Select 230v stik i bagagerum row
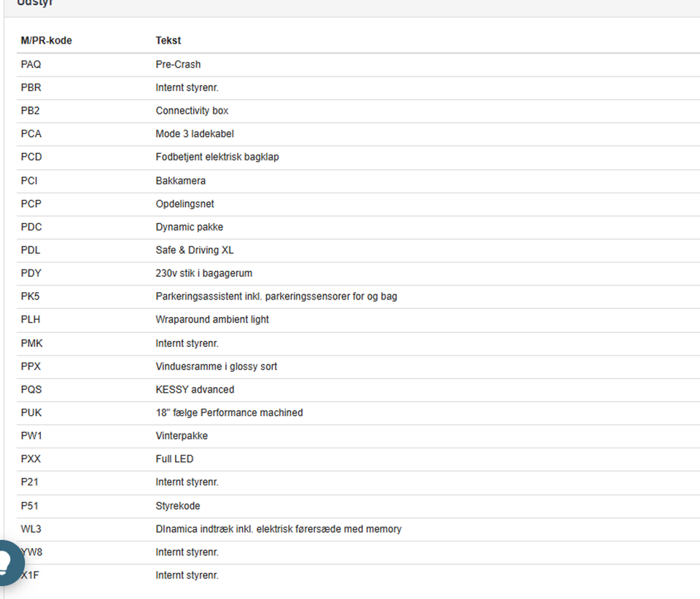This screenshot has width=700, height=599. coord(203,273)
